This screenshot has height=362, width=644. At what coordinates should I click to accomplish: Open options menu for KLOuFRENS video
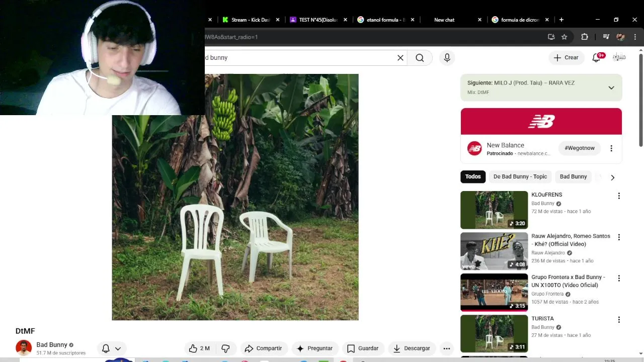(x=619, y=196)
